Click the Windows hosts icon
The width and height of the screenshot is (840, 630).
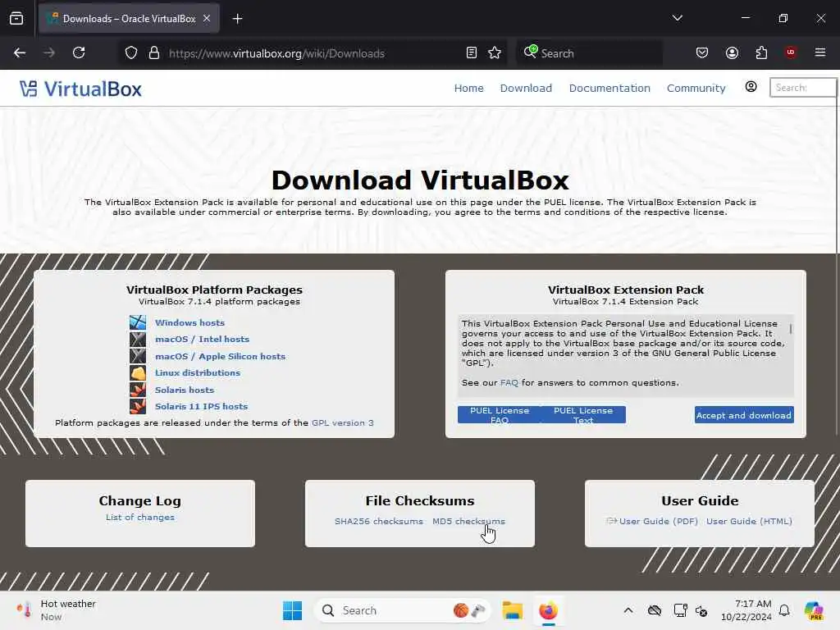coord(138,322)
